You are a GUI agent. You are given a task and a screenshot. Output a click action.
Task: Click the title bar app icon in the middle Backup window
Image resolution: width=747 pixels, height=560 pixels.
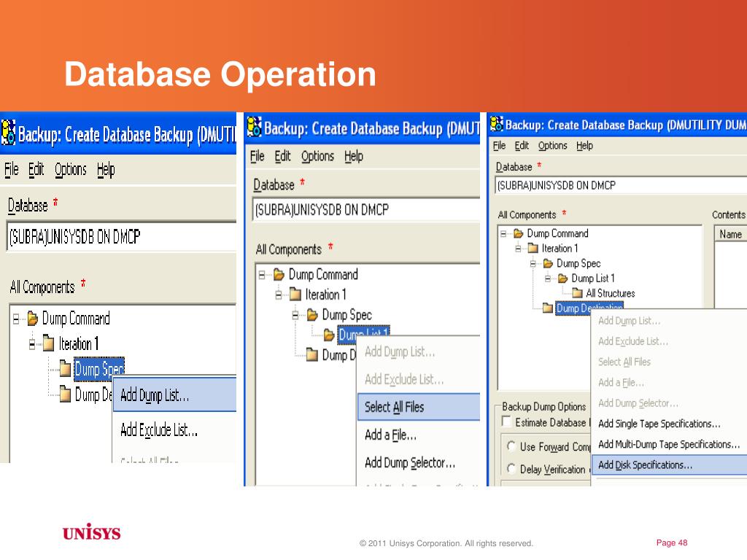255,127
